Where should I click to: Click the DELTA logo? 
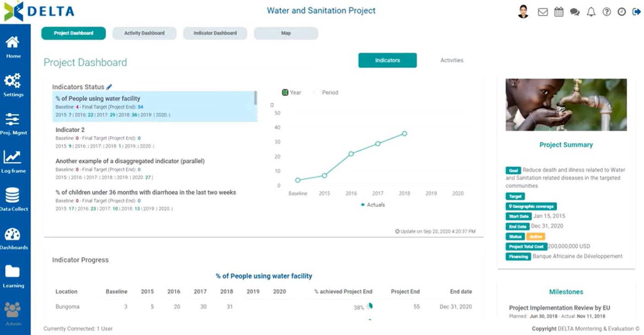coord(39,11)
